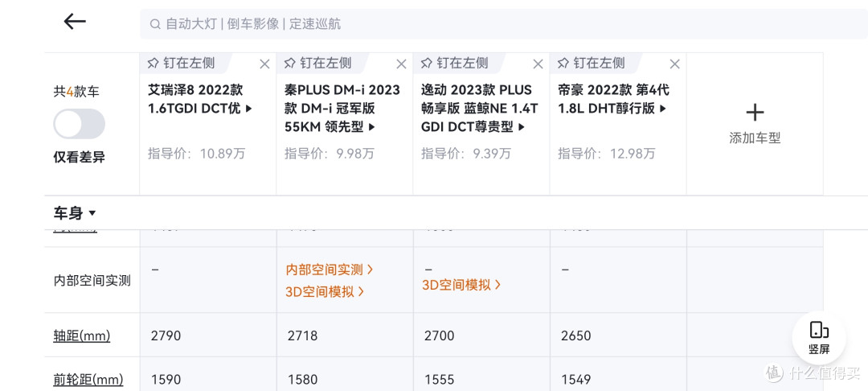868x391 pixels.
Task: Remove 秦PLUS DM-i from comparison
Action: pyautogui.click(x=401, y=64)
